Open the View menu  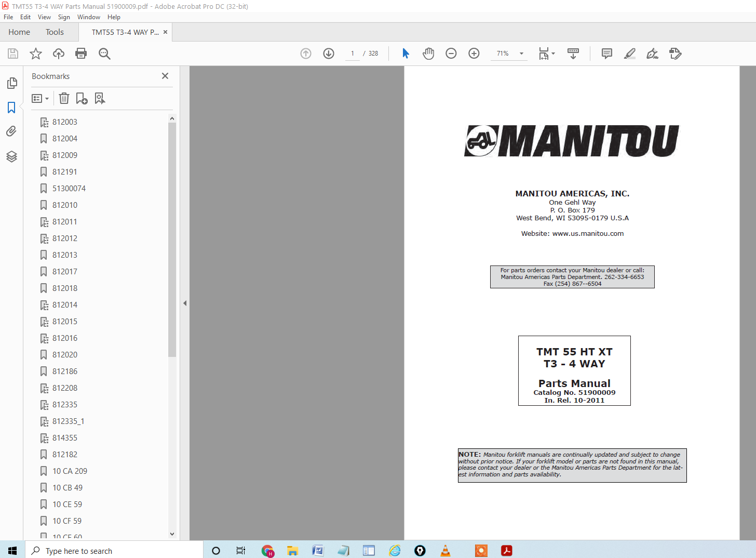tap(44, 17)
